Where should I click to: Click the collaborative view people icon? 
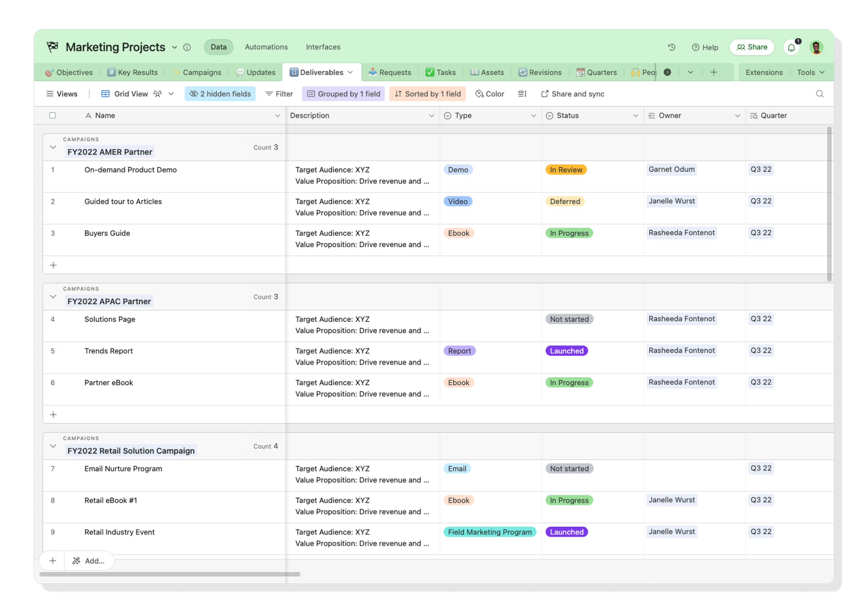[158, 94]
